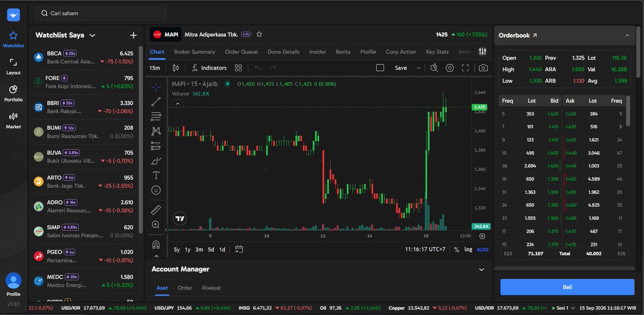Select the text annotation tool
Viewport: 644px width, 315px height.
click(156, 175)
